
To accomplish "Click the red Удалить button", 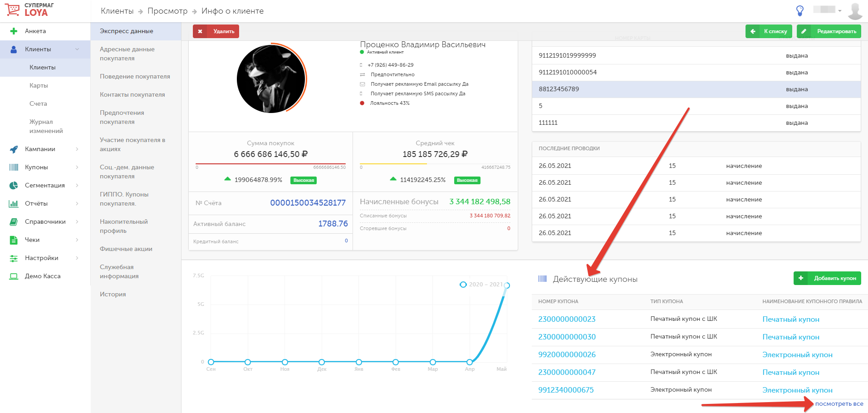I will pos(216,31).
